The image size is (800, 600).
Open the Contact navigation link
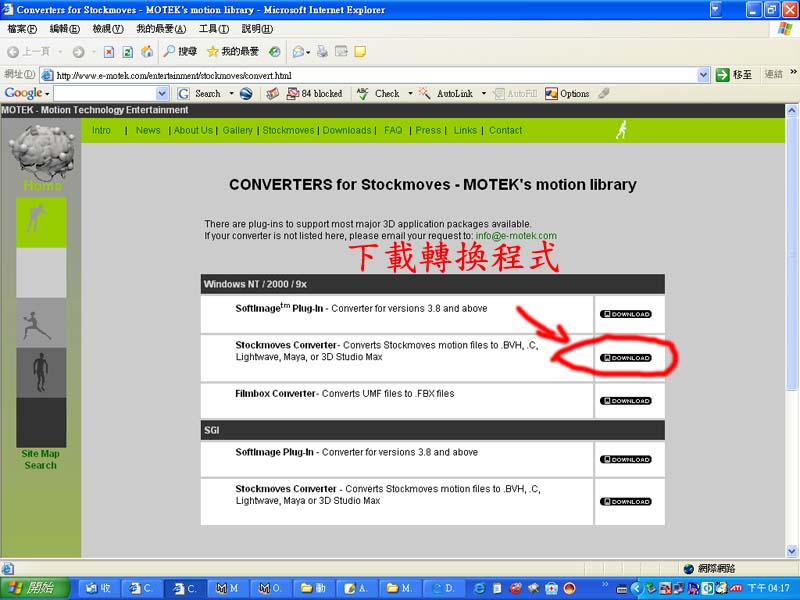point(506,130)
